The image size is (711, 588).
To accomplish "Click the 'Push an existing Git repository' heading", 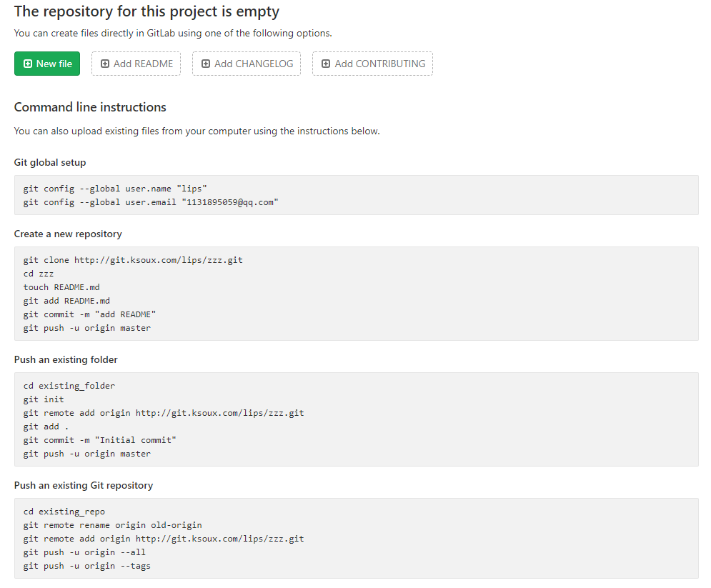I will tap(84, 485).
